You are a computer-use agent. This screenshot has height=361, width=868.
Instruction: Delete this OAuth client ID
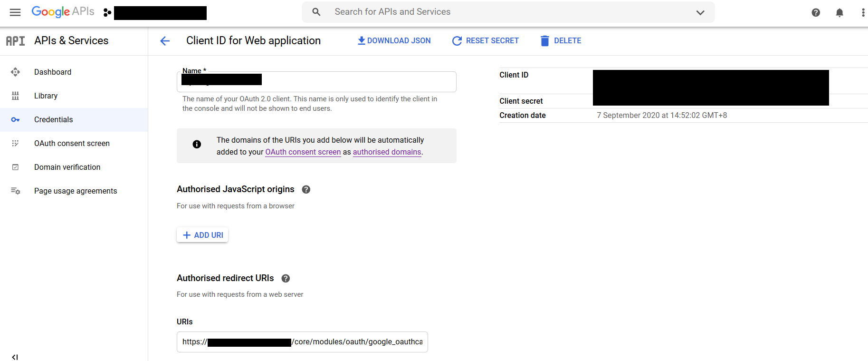[561, 41]
